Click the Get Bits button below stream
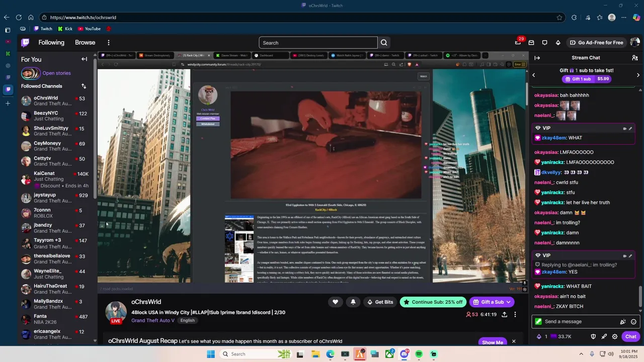 coord(380,302)
